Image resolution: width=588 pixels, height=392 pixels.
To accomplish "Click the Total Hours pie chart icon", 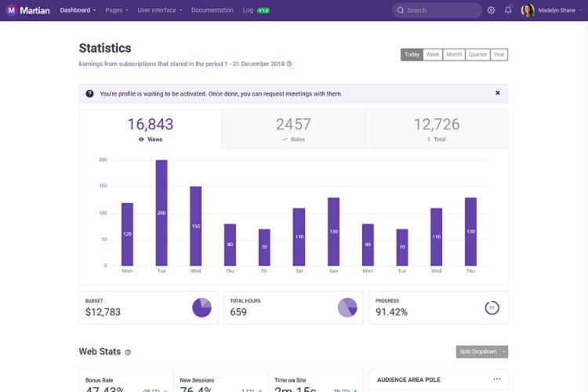I will point(347,307).
